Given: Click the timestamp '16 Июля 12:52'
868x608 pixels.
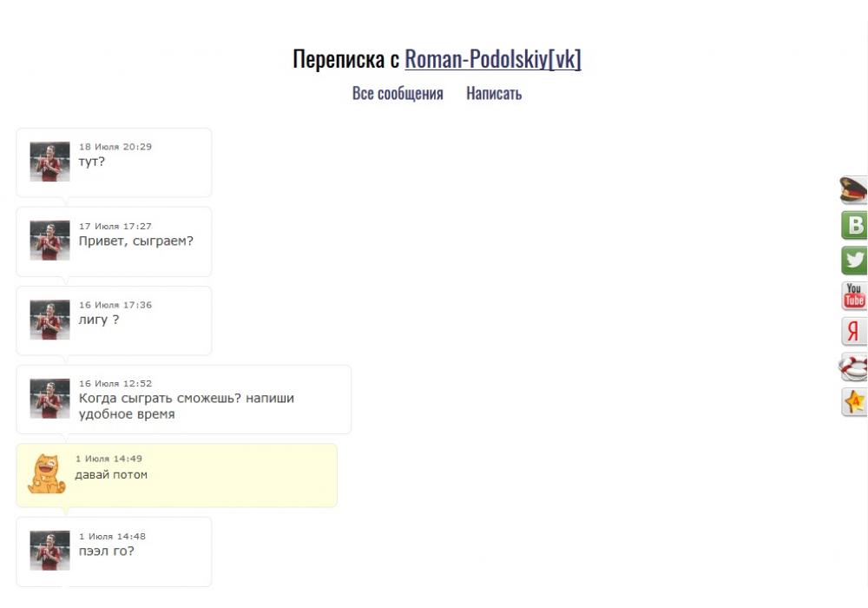Looking at the screenshot, I should (x=115, y=383).
